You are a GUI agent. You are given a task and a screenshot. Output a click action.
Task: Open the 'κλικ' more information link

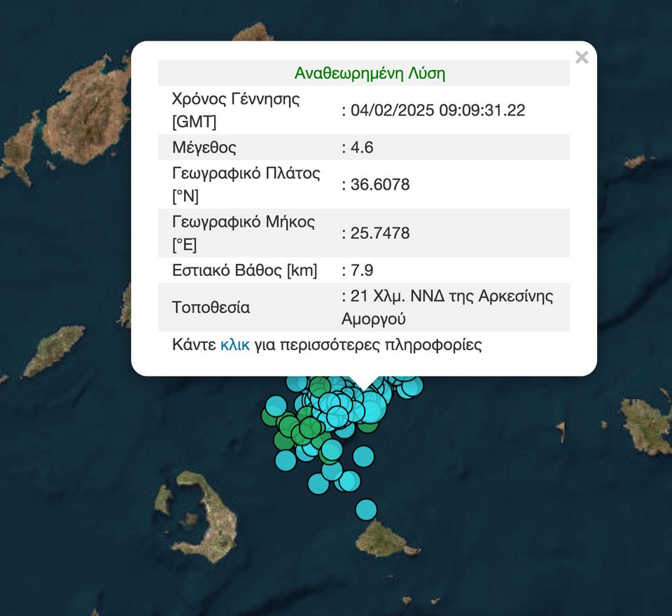234,345
